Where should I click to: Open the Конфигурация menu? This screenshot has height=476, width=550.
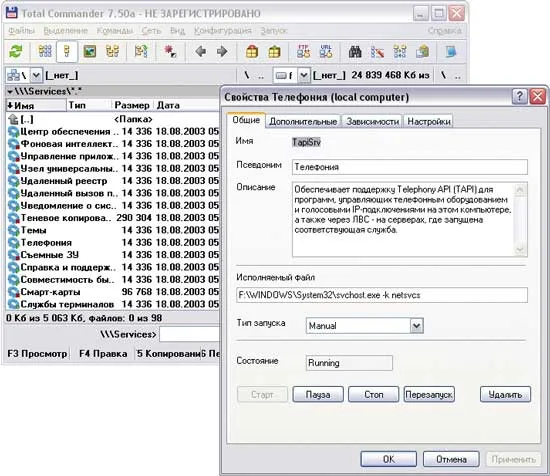(x=223, y=31)
